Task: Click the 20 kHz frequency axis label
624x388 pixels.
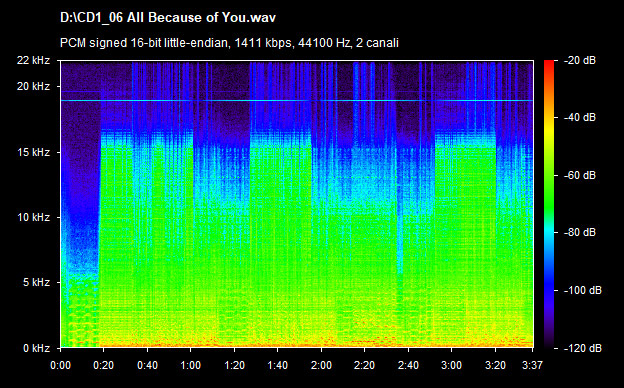Action: 33,86
